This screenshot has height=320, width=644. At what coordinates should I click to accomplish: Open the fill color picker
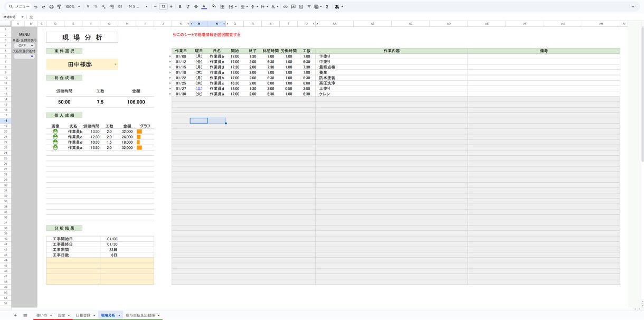tap(214, 7)
